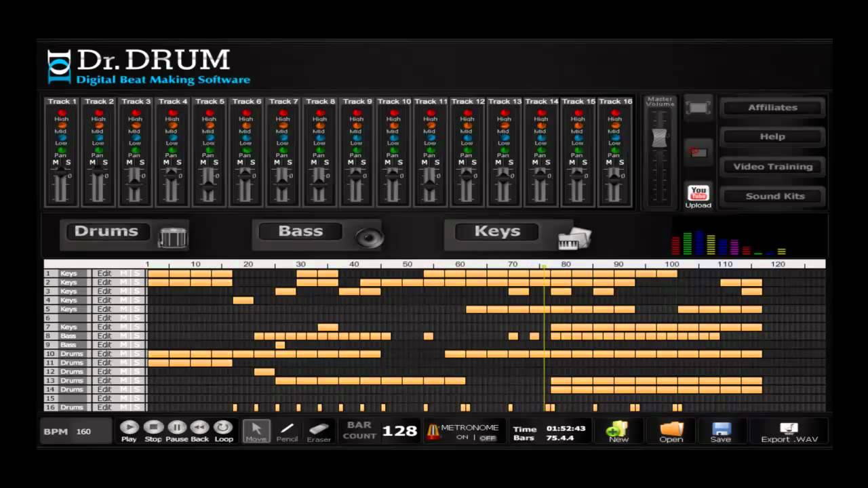Click the speaker icon beside Bass

(370, 237)
